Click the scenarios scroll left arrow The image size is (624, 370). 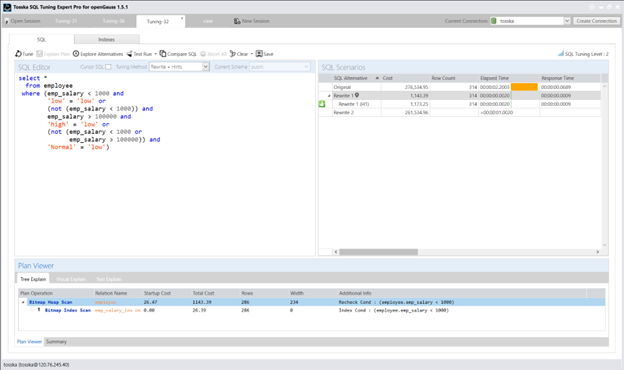pyautogui.click(x=336, y=252)
